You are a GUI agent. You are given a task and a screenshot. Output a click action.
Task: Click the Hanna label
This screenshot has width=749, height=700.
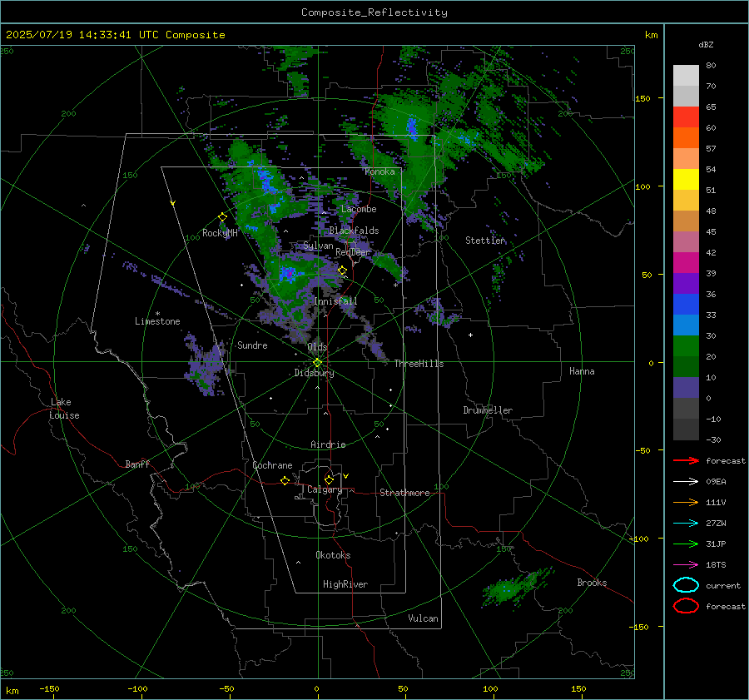[582, 371]
